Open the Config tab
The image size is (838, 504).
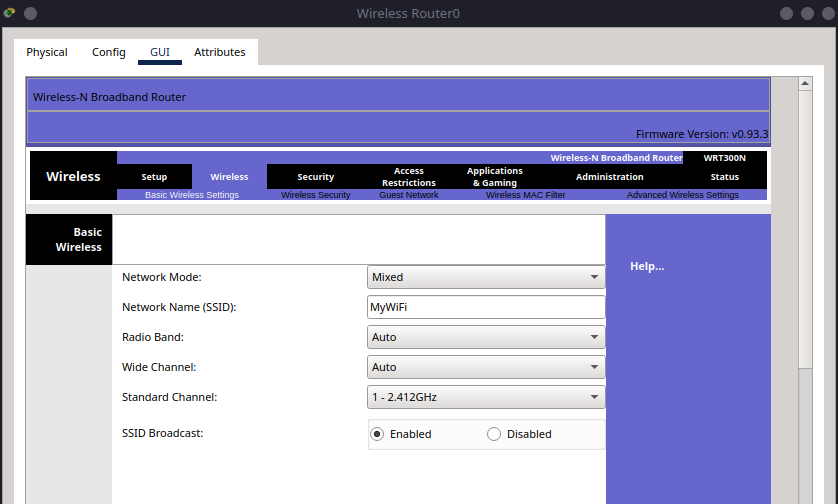108,52
